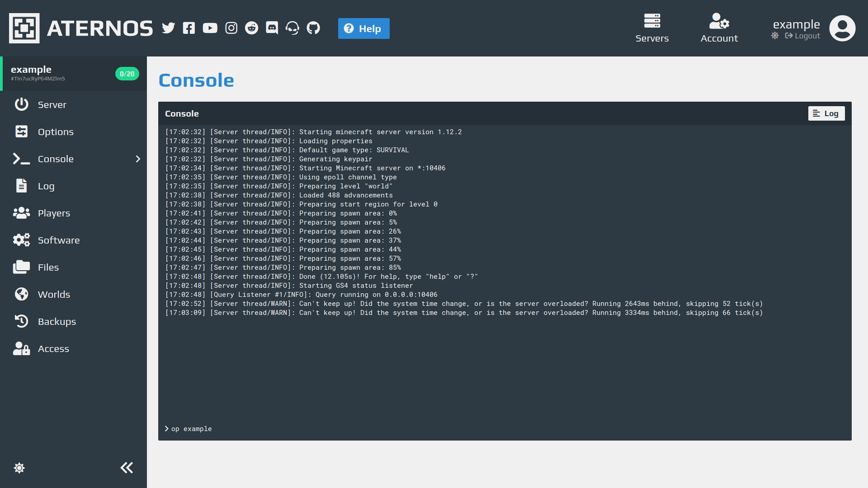
Task: Collapse the left sidebar panel
Action: tap(127, 467)
